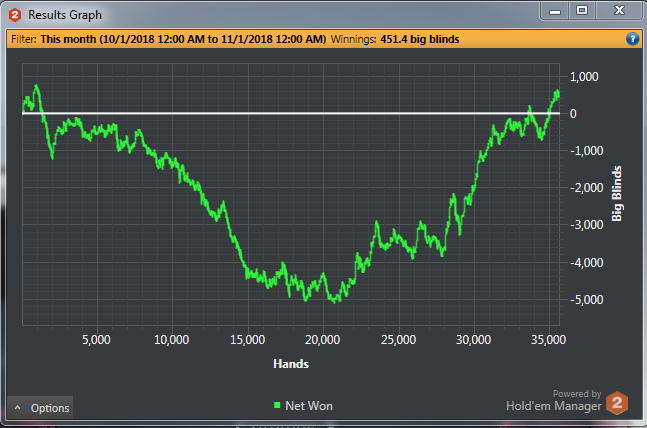The height and width of the screenshot is (428, 647).
Task: Click the -1,000 big blinds axis label
Action: point(586,151)
